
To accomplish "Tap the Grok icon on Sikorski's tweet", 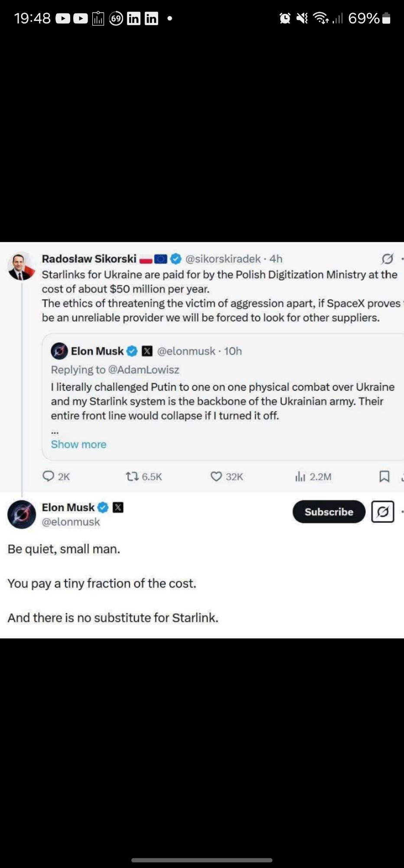I will click(387, 259).
